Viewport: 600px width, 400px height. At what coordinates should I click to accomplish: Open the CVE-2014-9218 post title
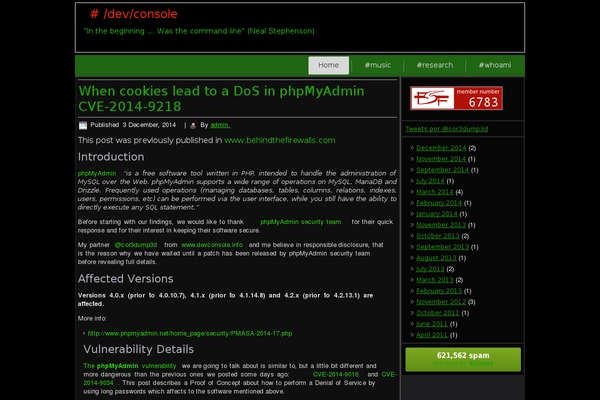(221, 99)
